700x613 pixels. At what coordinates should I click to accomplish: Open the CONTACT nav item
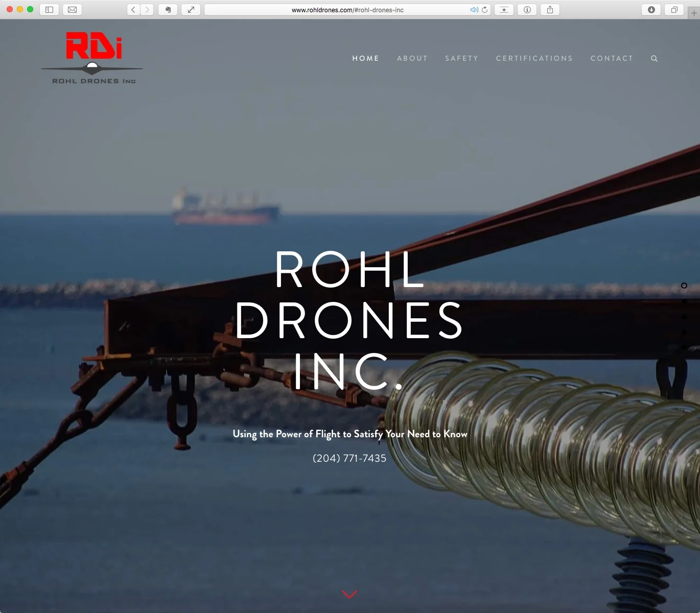point(612,58)
